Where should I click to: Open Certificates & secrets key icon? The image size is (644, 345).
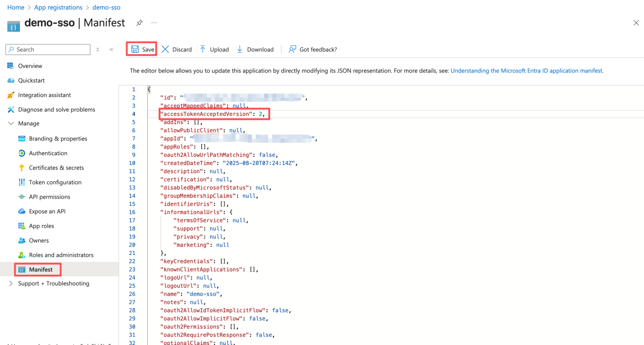pos(21,168)
